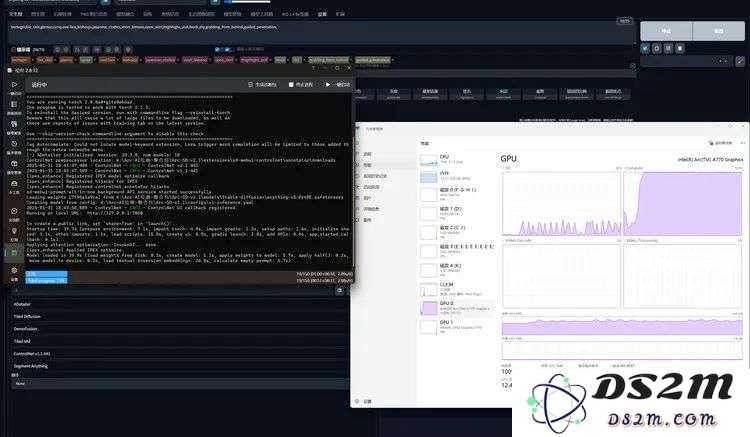Select the highlighted console icon in launcher sidebar
The width and height of the screenshot is (750, 437).
click(x=14, y=252)
